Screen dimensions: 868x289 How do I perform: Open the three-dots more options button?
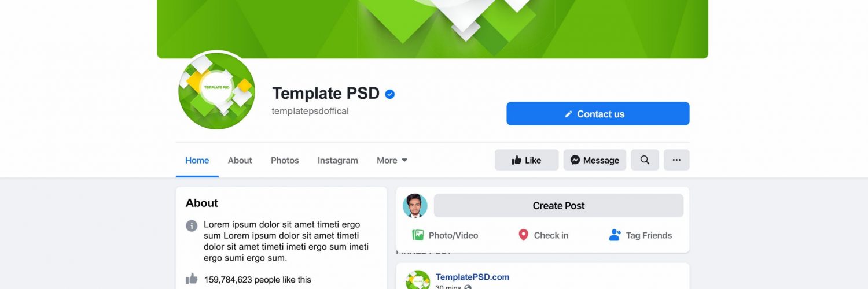[x=676, y=160]
